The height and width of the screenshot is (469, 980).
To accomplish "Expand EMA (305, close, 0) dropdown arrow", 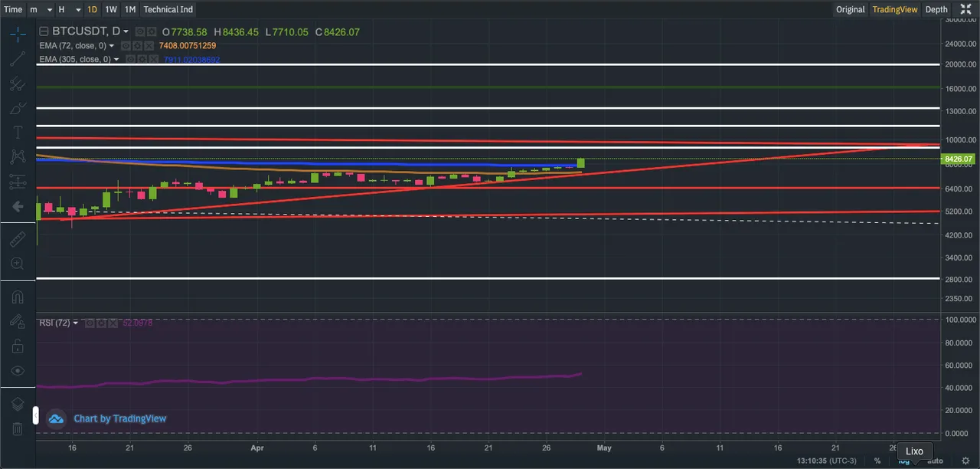I will (116, 59).
